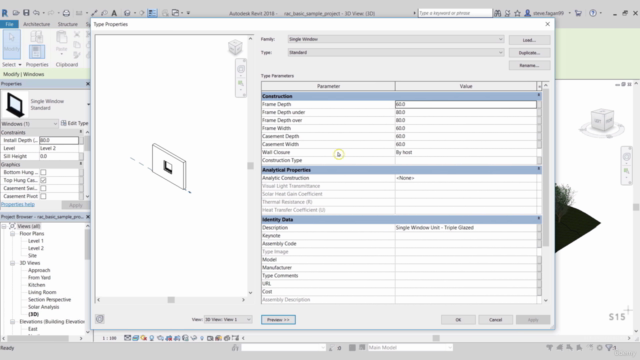Image resolution: width=640 pixels, height=360 pixels.
Task: Click the Detail Level icon in view control bar
Action: [x=128, y=338]
